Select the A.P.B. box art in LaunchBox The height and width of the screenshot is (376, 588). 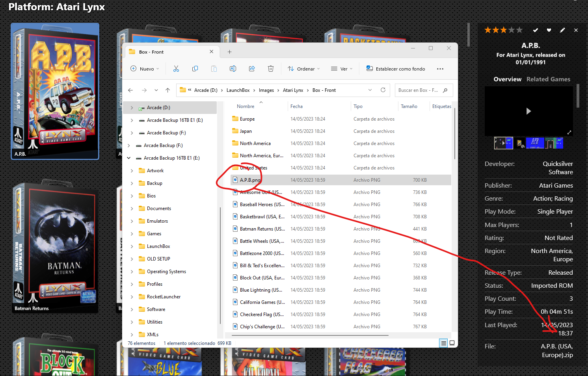(55, 91)
